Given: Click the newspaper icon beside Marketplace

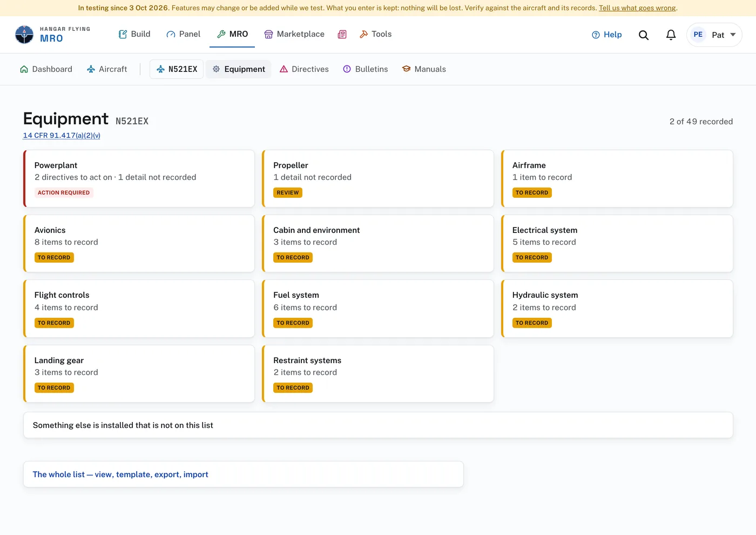Looking at the screenshot, I should (342, 34).
